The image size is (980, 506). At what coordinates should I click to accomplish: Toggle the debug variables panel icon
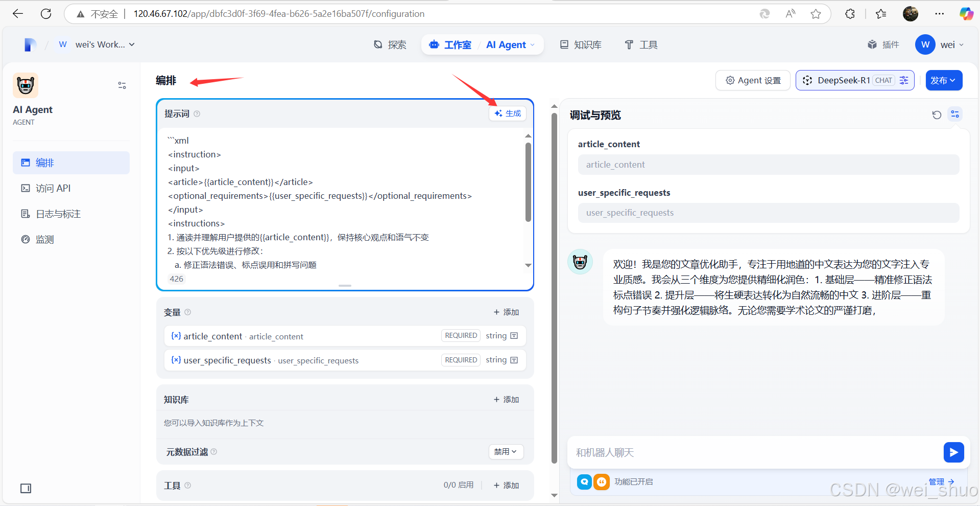click(x=955, y=114)
